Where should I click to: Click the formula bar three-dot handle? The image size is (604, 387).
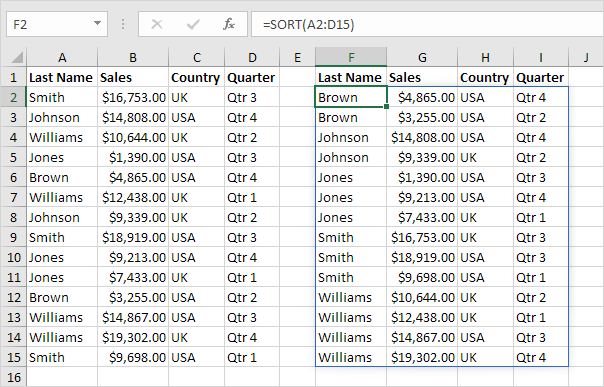pos(123,24)
